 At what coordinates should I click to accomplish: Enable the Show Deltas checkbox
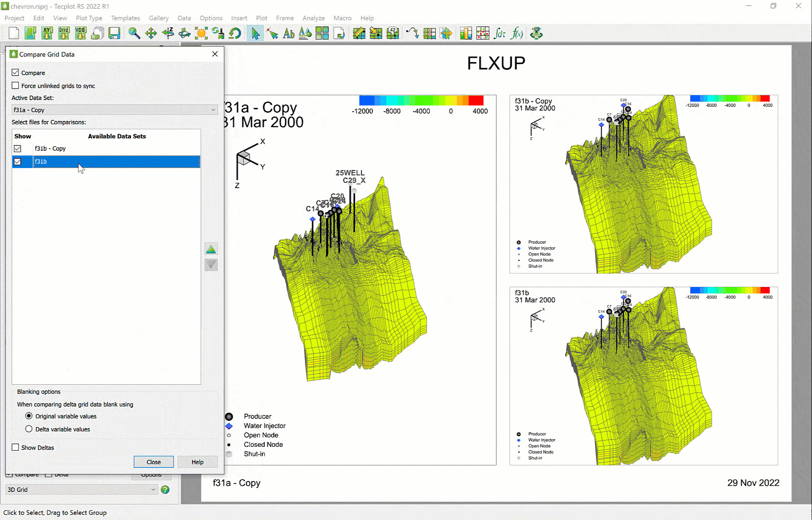[x=15, y=447]
